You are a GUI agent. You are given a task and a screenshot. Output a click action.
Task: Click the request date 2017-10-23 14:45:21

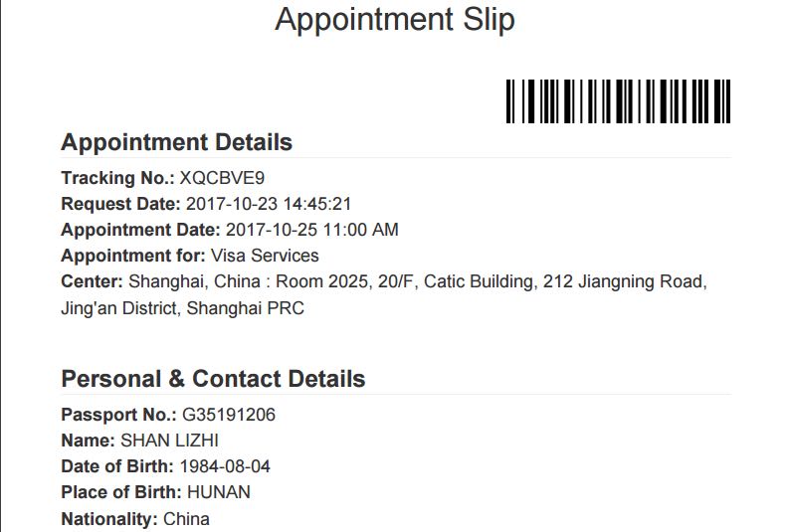point(269,204)
